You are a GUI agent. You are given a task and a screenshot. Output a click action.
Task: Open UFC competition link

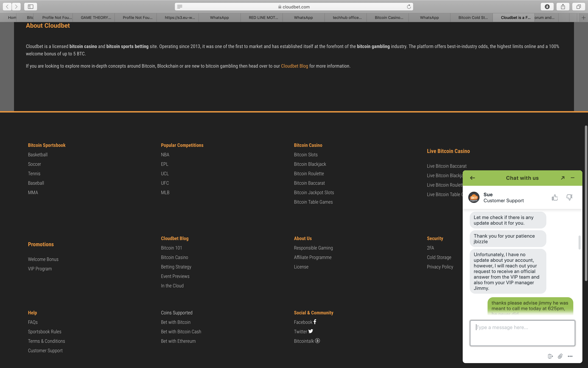coord(165,183)
